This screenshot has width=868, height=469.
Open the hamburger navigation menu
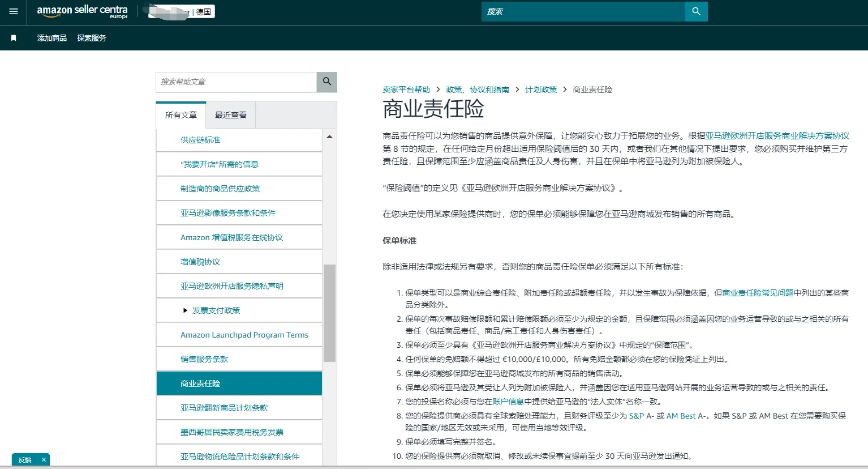coord(14,11)
